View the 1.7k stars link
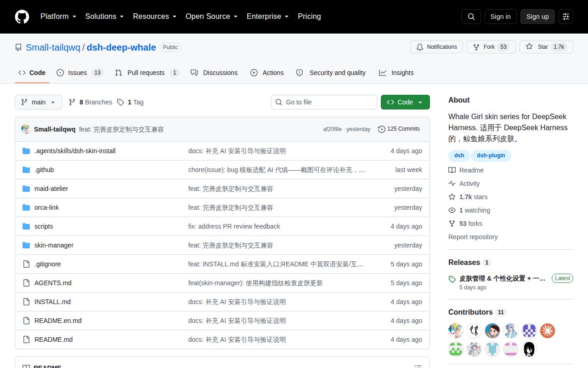The height and width of the screenshot is (368, 588). (x=468, y=197)
